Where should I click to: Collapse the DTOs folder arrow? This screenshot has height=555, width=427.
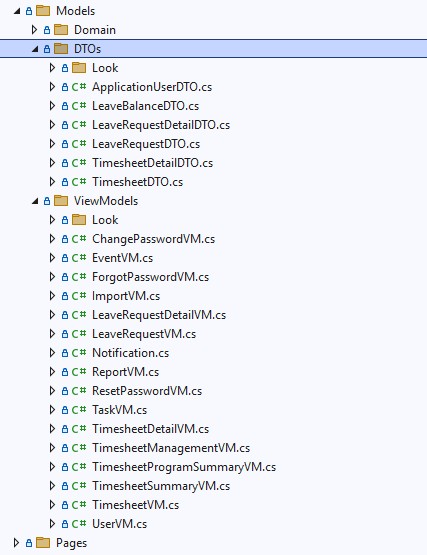coord(35,49)
